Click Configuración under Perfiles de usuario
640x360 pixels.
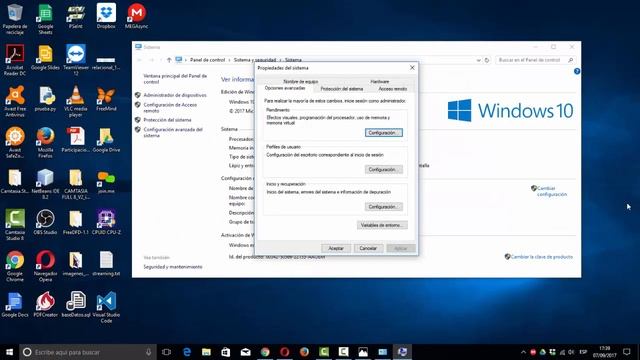(384, 169)
